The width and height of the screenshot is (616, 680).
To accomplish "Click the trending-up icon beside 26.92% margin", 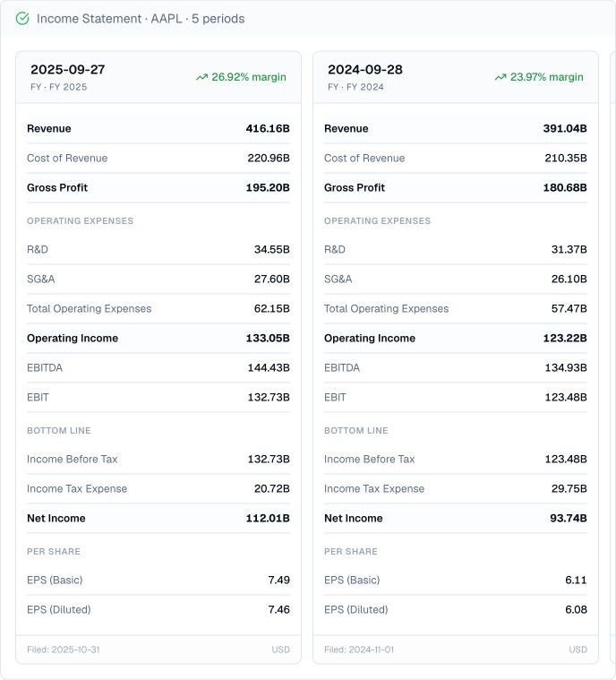I will pyautogui.click(x=202, y=77).
